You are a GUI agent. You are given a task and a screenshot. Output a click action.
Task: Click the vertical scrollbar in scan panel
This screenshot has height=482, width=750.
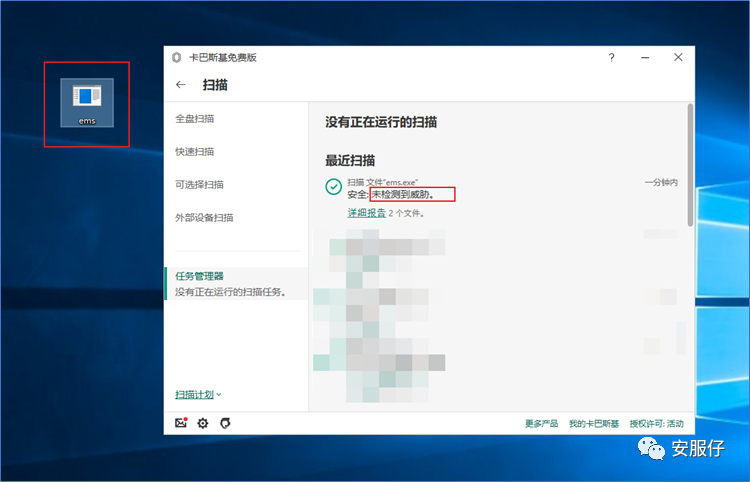[690, 165]
